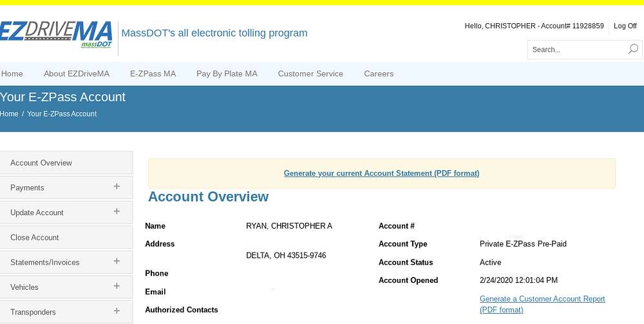Expand the Update Account plus icon
The width and height of the screenshot is (644, 324).
click(x=117, y=211)
